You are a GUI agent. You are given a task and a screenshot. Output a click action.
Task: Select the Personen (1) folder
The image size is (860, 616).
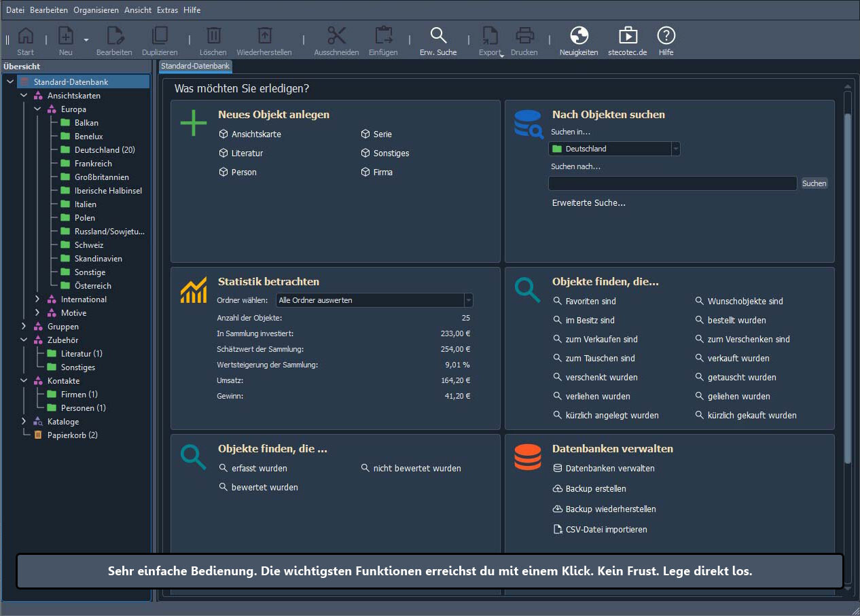[76, 408]
